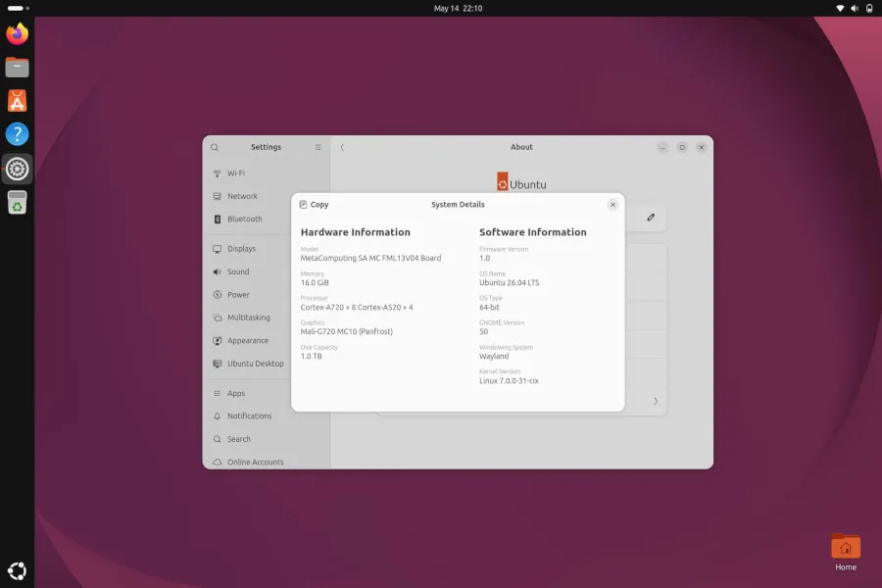The image size is (882, 588).
Task: Click processor value Cortex-A720 × 8 Cortex-A520 × 4
Action: tap(357, 307)
